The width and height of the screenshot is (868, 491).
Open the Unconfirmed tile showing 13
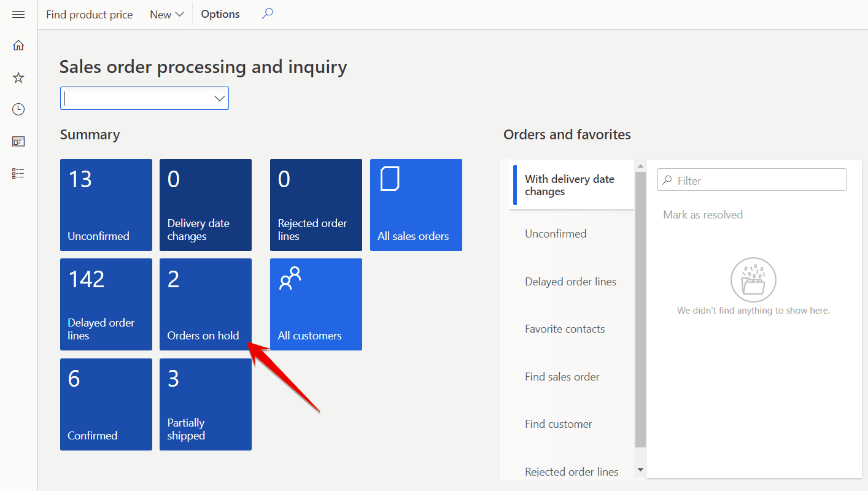[106, 205]
